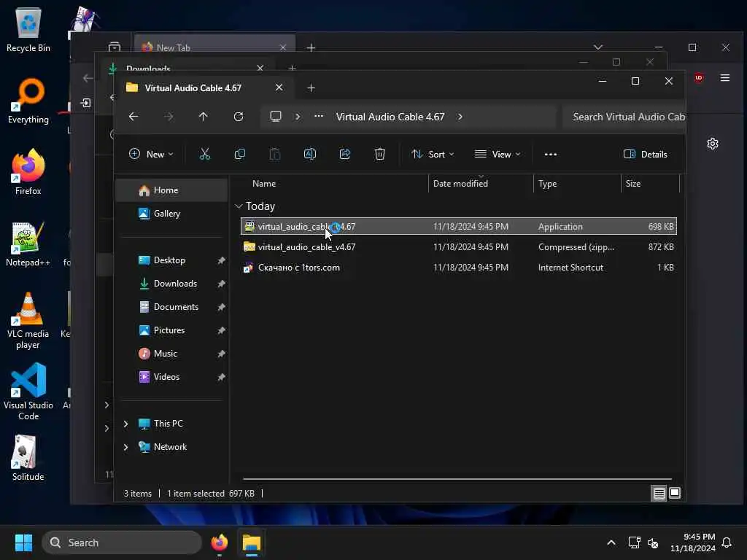747x560 pixels.
Task: Click Firefox icon in taskbar
Action: pyautogui.click(x=219, y=542)
